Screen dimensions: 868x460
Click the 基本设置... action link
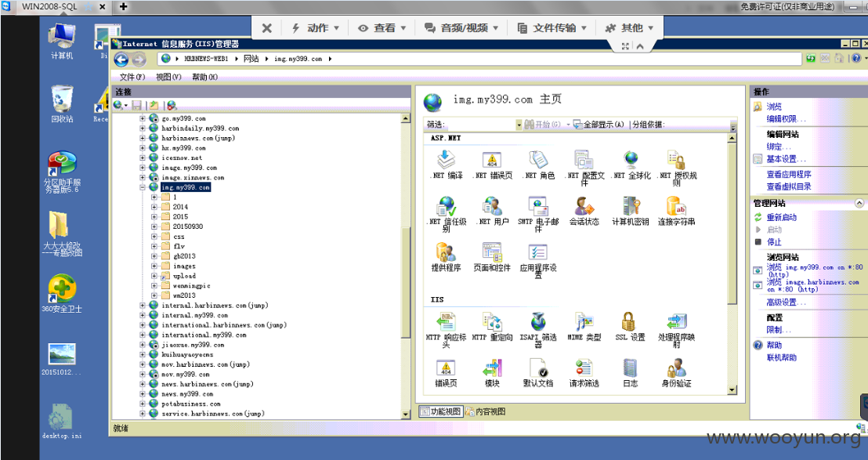786,159
